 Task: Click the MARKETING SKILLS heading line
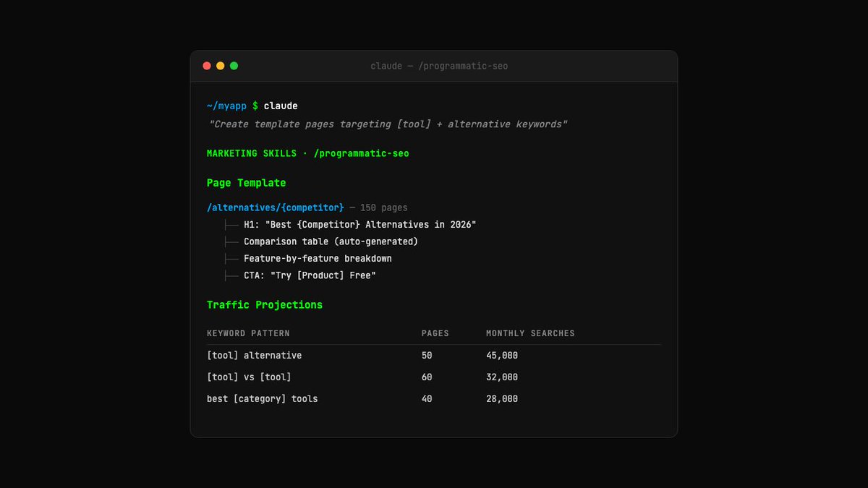(308, 153)
